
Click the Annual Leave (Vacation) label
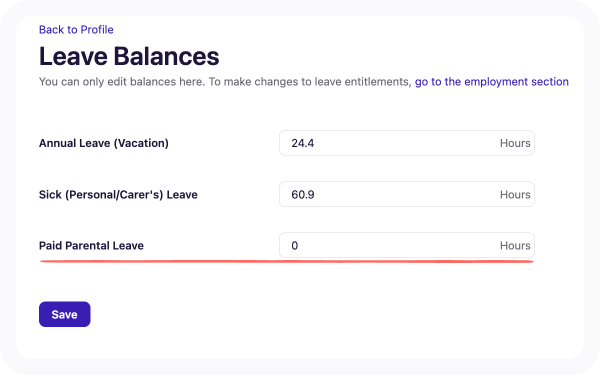[x=104, y=143]
